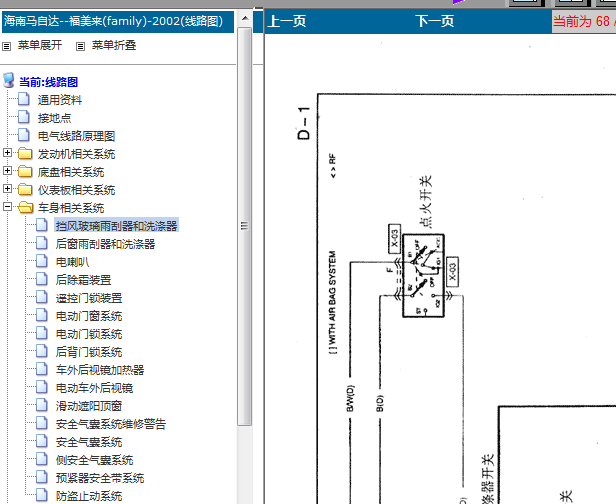Open the 电动门锁系统 diagram
This screenshot has width=616, height=504.
point(89,334)
